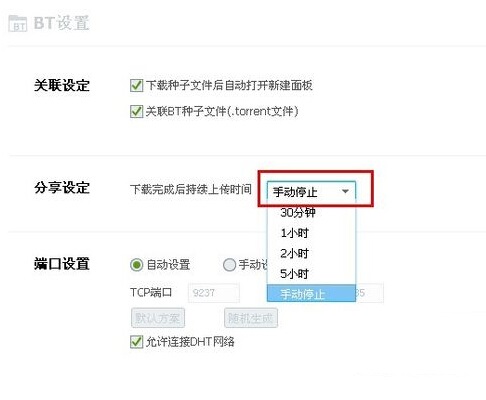Click the TCP端口 input field
486x400 pixels.
(214, 293)
